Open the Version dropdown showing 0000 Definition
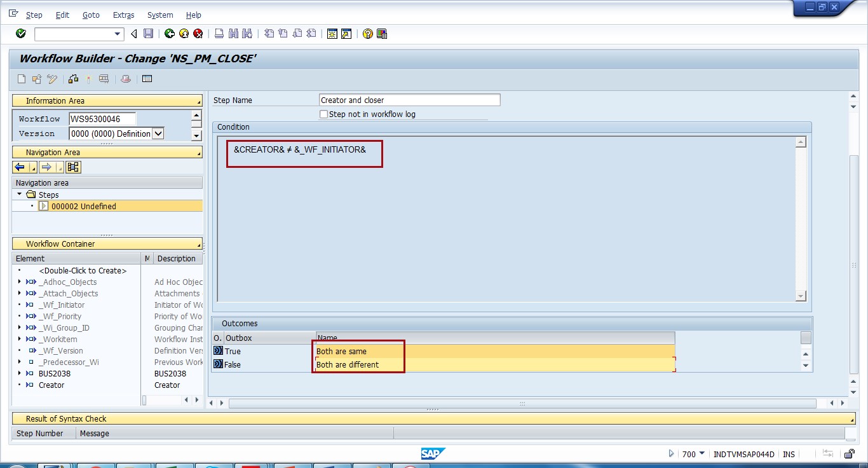Screen dimensions: 868x468 click(x=157, y=134)
